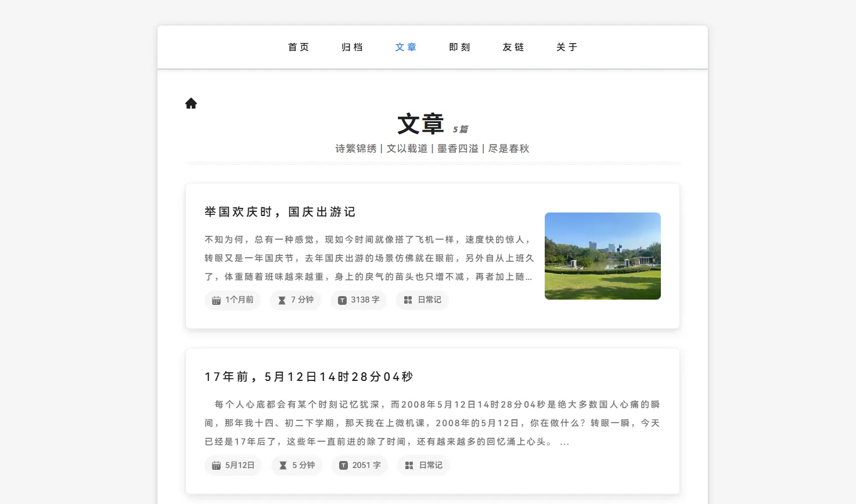The image size is (856, 504).
Task: Click the word count icon beside 2051 字
Action: [343, 466]
